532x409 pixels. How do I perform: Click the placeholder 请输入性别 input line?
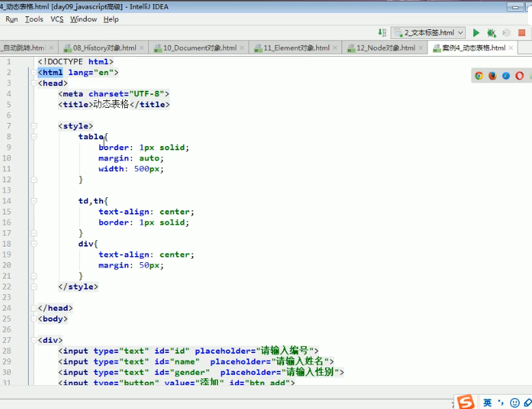click(201, 372)
